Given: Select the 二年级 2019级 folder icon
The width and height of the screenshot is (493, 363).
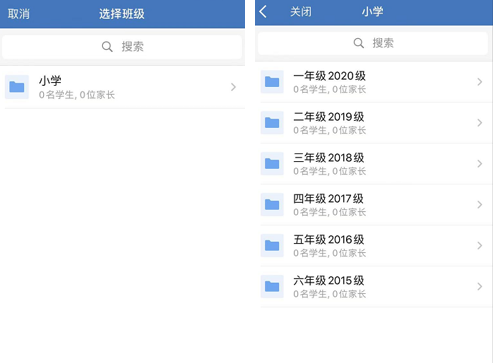Looking at the screenshot, I should (x=272, y=123).
